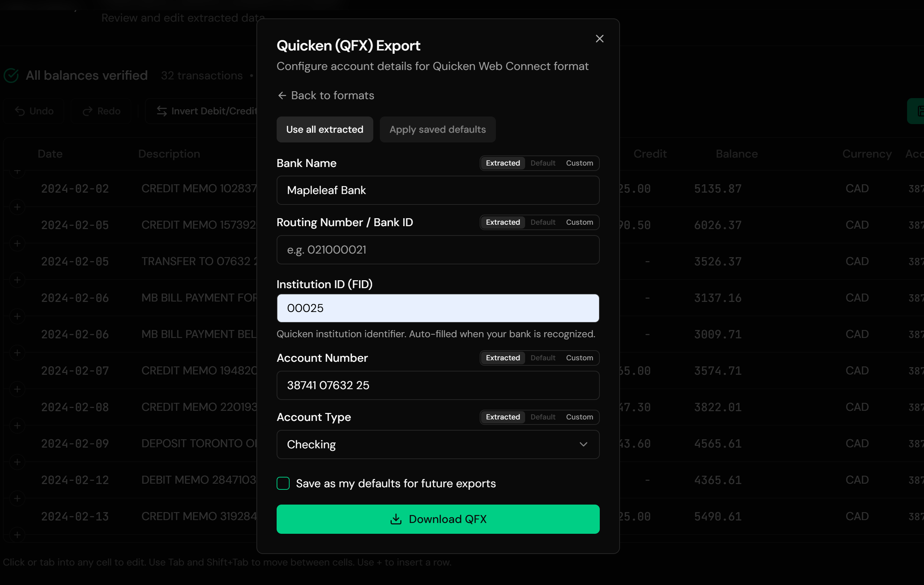Insert row below 2024-02-02 entry
Screen dimensions: 924x585
[x=17, y=207]
